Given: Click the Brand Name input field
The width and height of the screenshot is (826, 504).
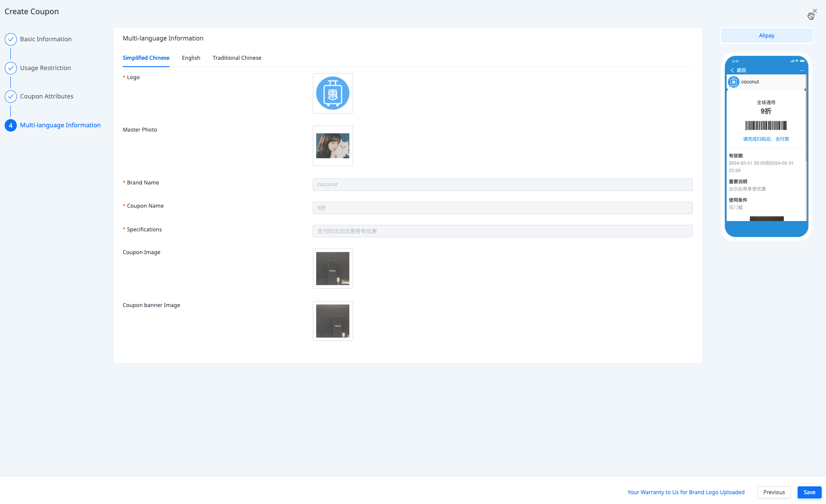Looking at the screenshot, I should [502, 184].
